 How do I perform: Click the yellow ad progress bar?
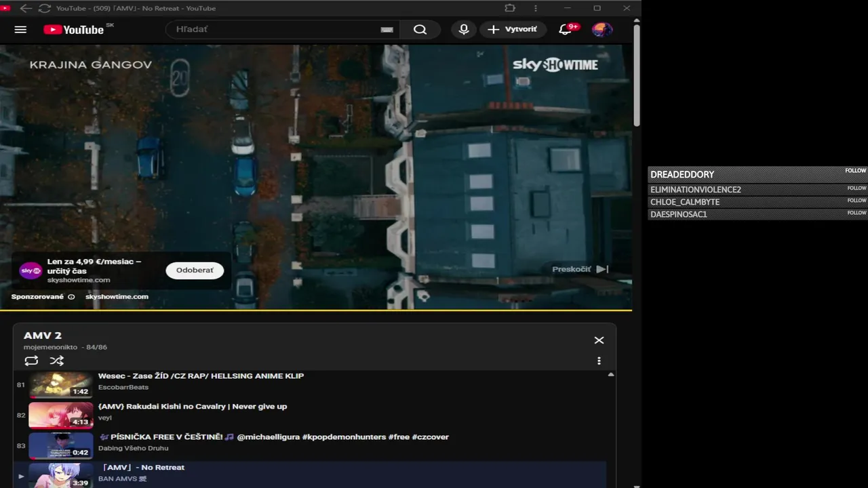[x=315, y=310]
